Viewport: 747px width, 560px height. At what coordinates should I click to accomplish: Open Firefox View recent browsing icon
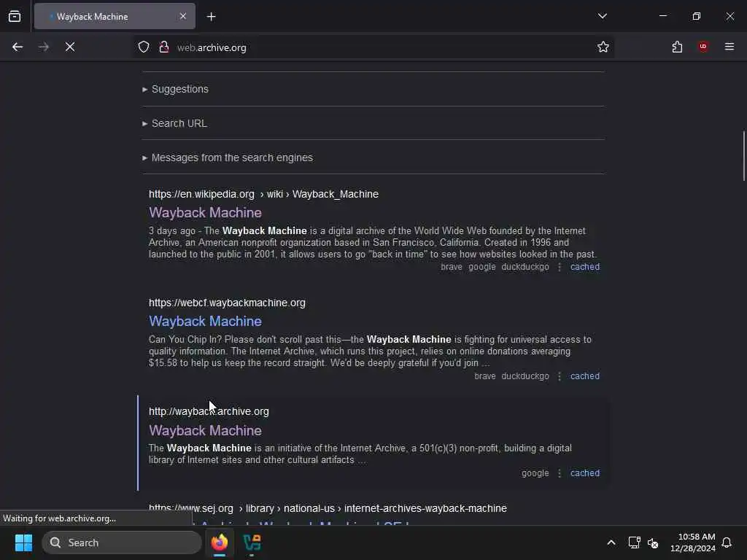(x=15, y=16)
